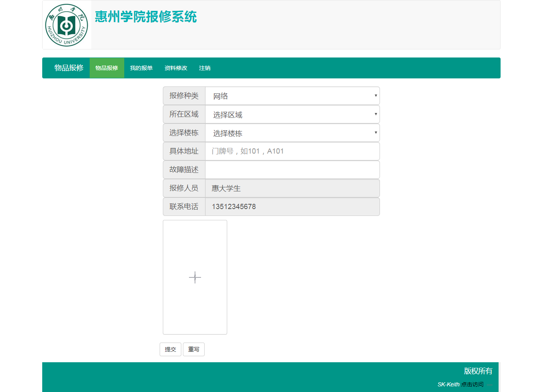This screenshot has height=392, width=542.
Task: Click the 版权所有 footer text
Action: (478, 371)
